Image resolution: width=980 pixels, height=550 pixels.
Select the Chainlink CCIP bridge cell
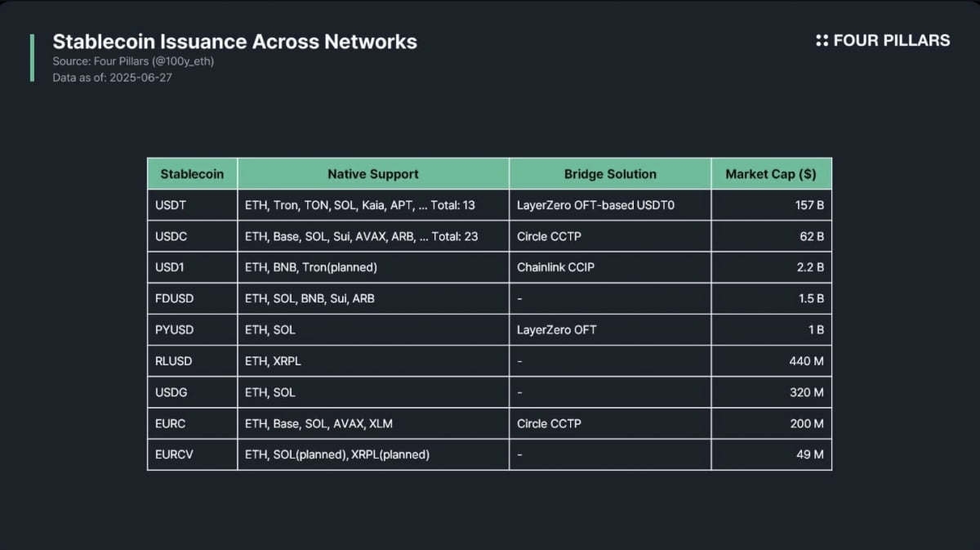[x=556, y=267]
